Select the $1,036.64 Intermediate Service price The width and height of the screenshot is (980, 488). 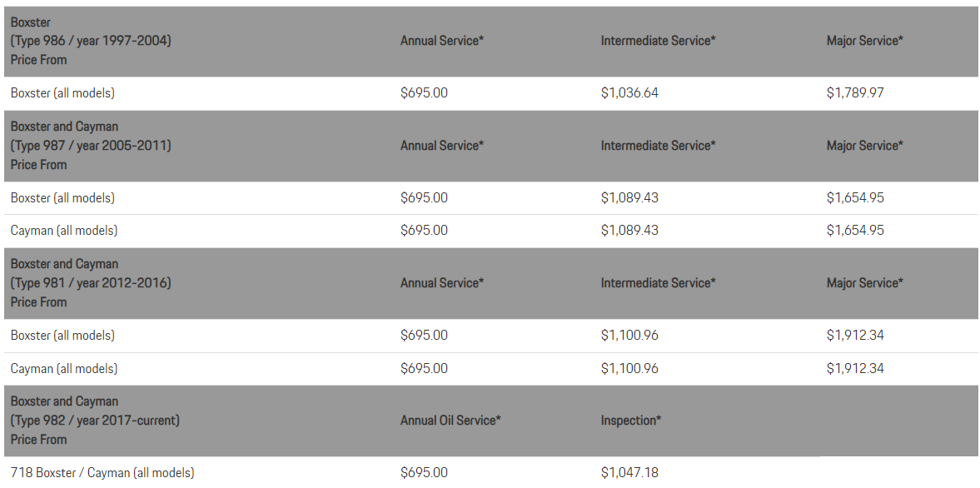[629, 93]
